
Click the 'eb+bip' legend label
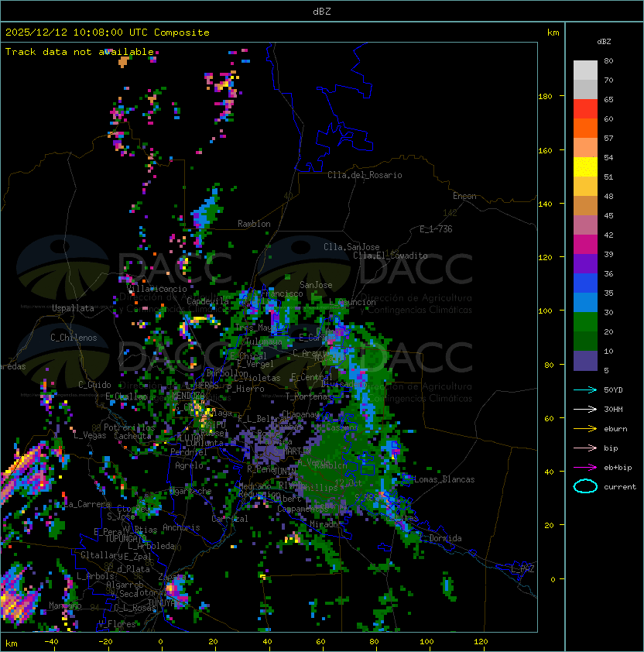pos(618,468)
